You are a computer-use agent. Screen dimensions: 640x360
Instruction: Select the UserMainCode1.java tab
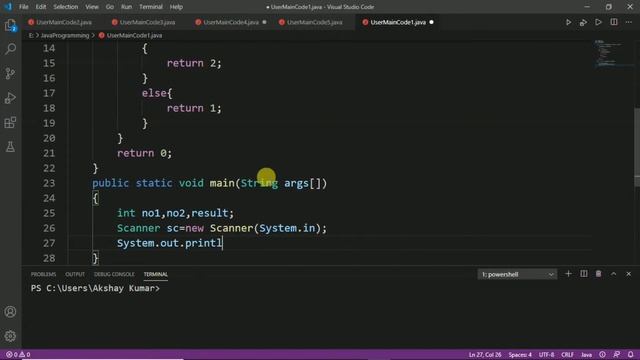coord(398,22)
